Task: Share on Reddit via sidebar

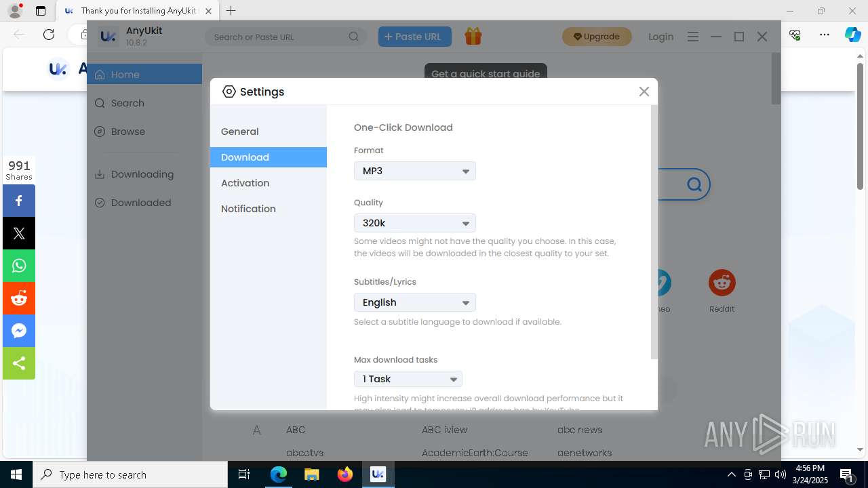Action: pyautogui.click(x=19, y=298)
